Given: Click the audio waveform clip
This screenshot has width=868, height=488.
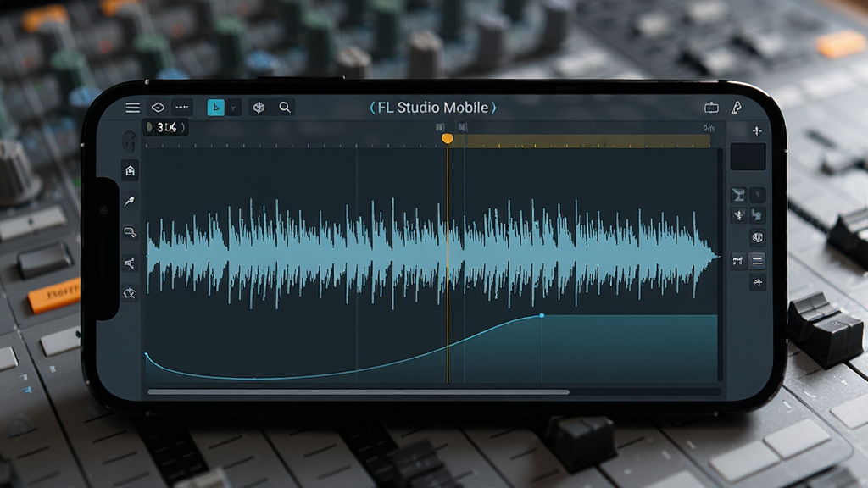Looking at the screenshot, I should [x=431, y=253].
